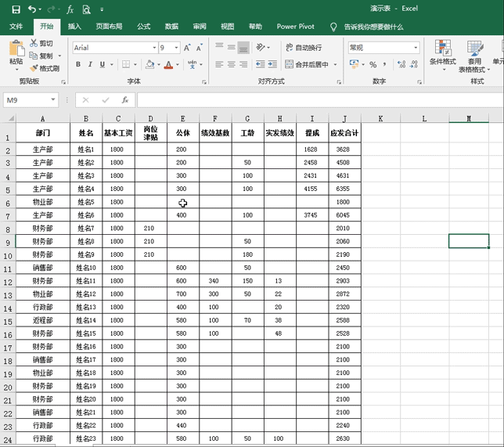
Task: Click the increase indent icon
Action: (x=272, y=64)
